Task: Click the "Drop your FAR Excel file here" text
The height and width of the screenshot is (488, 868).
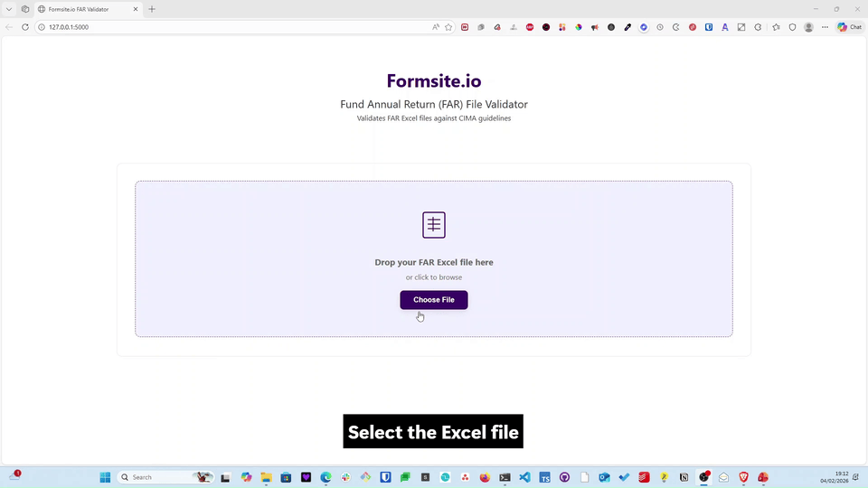Action: 434,262
